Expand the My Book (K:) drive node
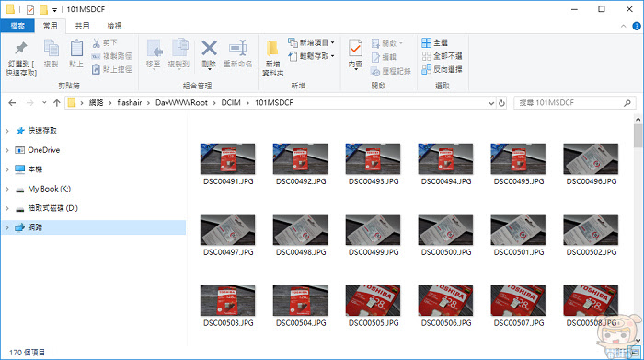 [7, 189]
